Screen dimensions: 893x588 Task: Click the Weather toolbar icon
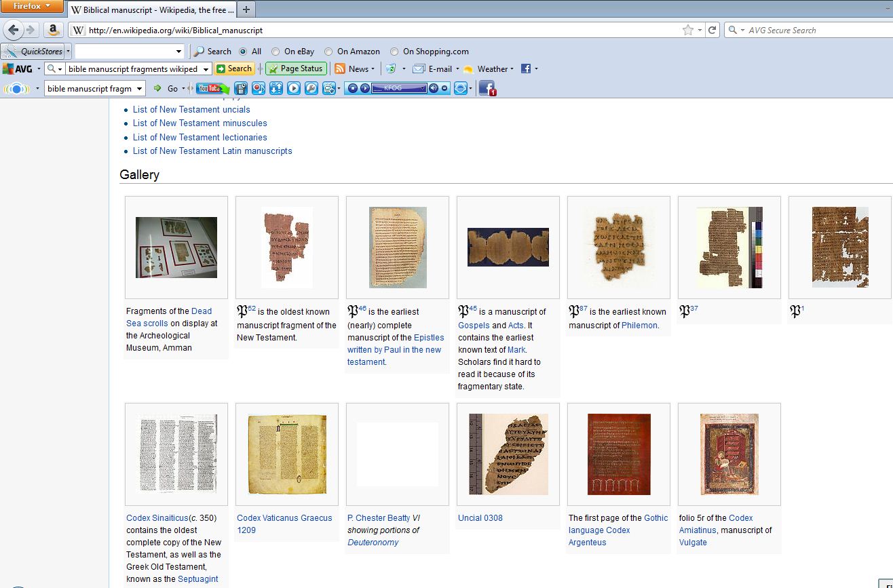coord(468,68)
